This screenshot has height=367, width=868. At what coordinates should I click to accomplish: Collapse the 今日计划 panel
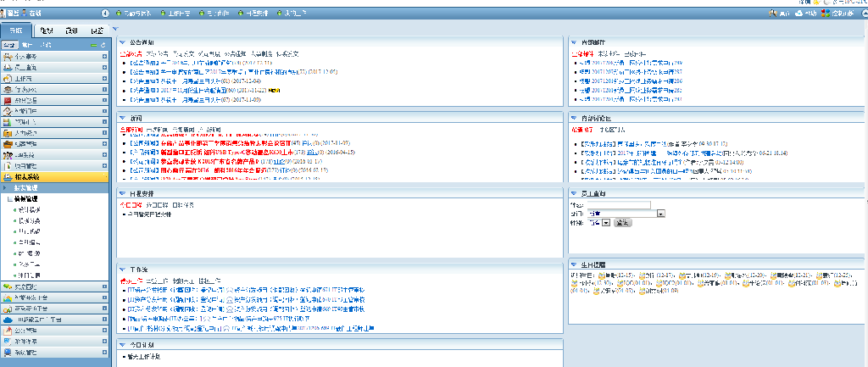[x=122, y=345]
